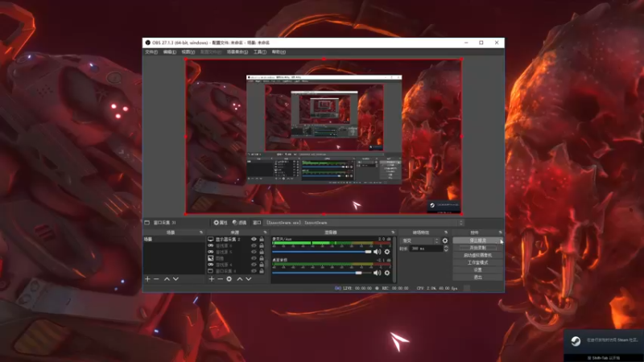Open transition properties gear next to 渐变
Image resolution: width=644 pixels, height=362 pixels.
pos(445,241)
